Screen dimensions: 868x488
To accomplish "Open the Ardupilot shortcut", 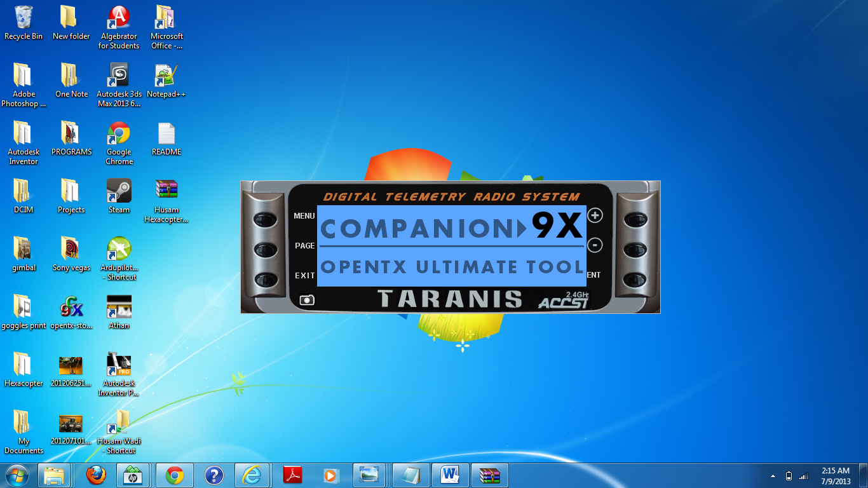I will (x=118, y=248).
